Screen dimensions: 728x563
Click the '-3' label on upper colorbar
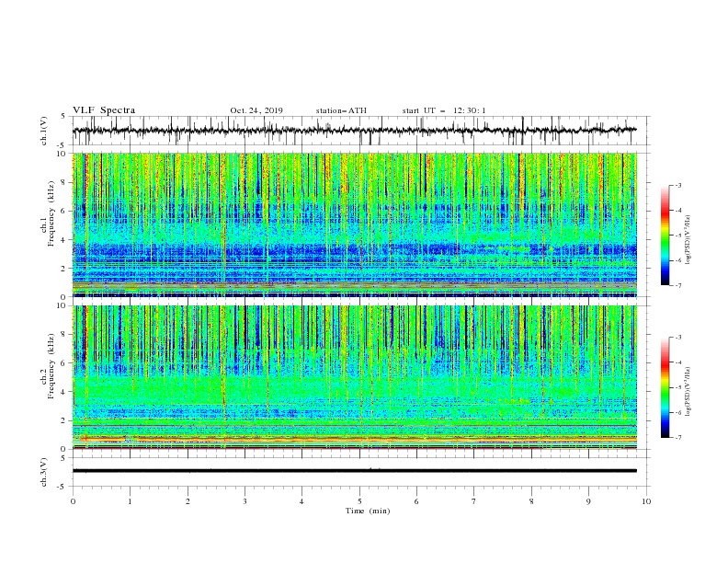point(677,185)
